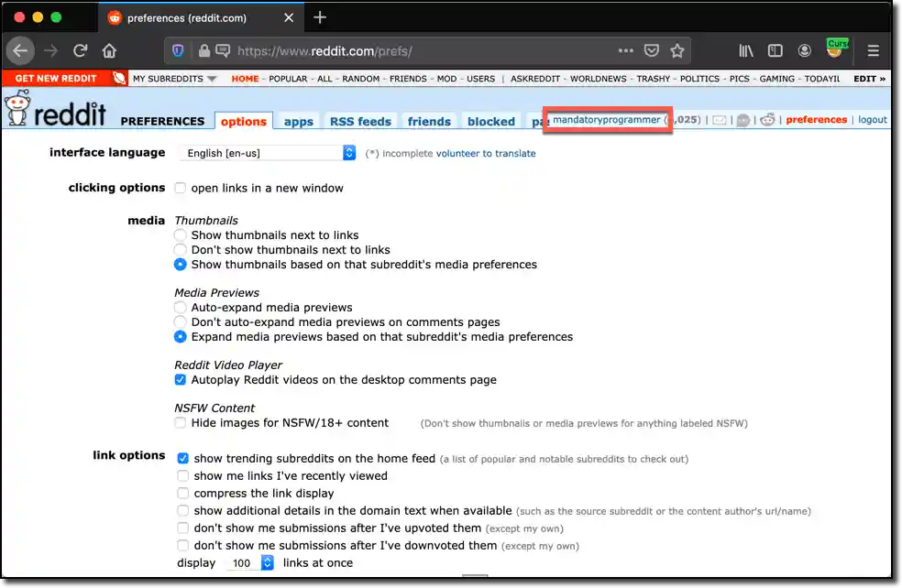Check show additional details in domain text
Viewport: 902px width, 588px height.
pos(183,510)
